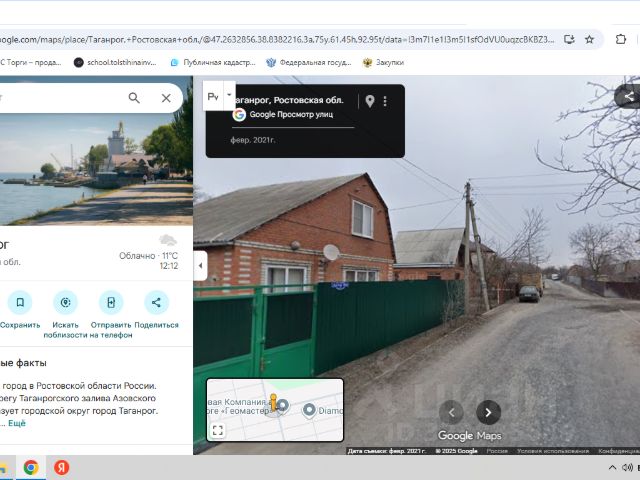Click the 'Облачно · 11°C' weather text
Viewport: 640px width, 480px height.
(148, 256)
